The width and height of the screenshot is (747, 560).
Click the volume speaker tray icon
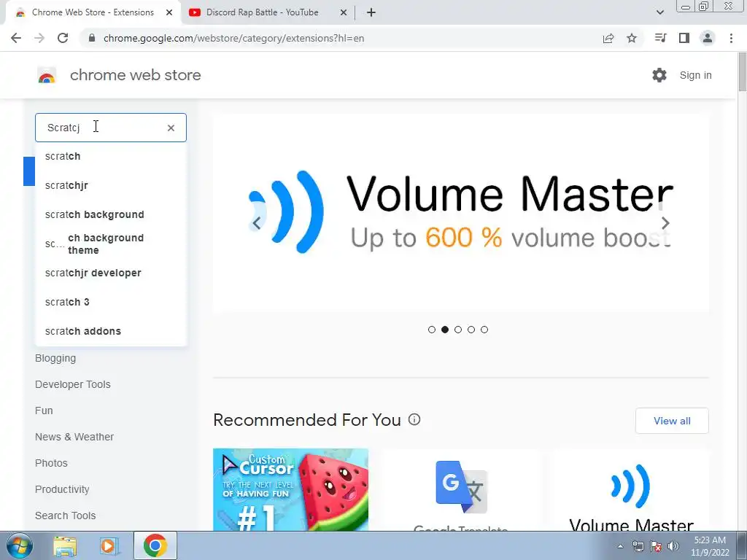click(673, 546)
